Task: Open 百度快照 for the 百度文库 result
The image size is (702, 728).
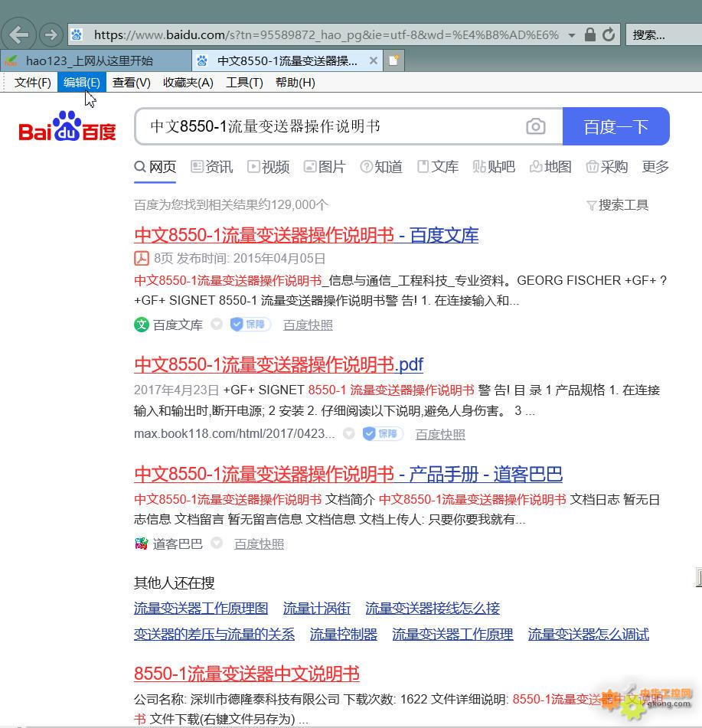Action: [x=308, y=325]
